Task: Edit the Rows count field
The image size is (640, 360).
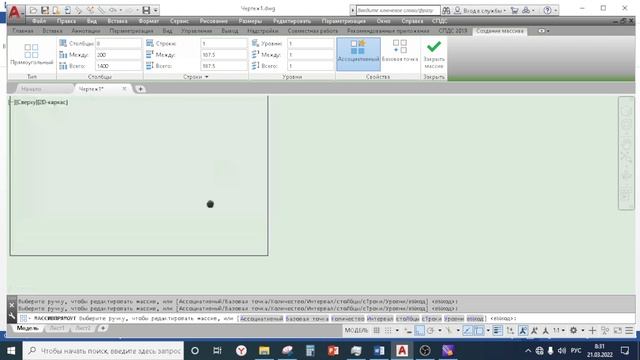Action: [x=224, y=43]
